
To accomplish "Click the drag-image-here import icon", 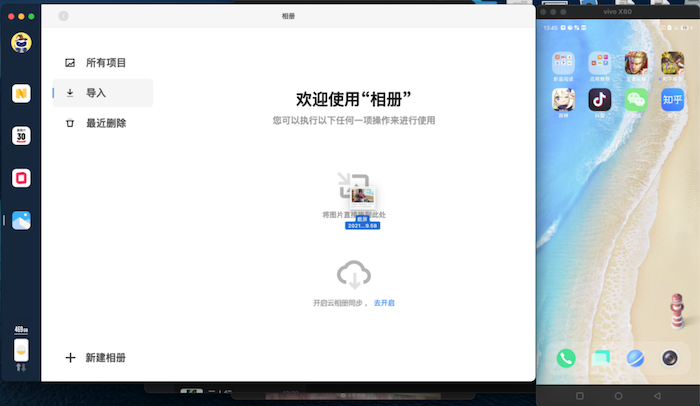I will [353, 184].
